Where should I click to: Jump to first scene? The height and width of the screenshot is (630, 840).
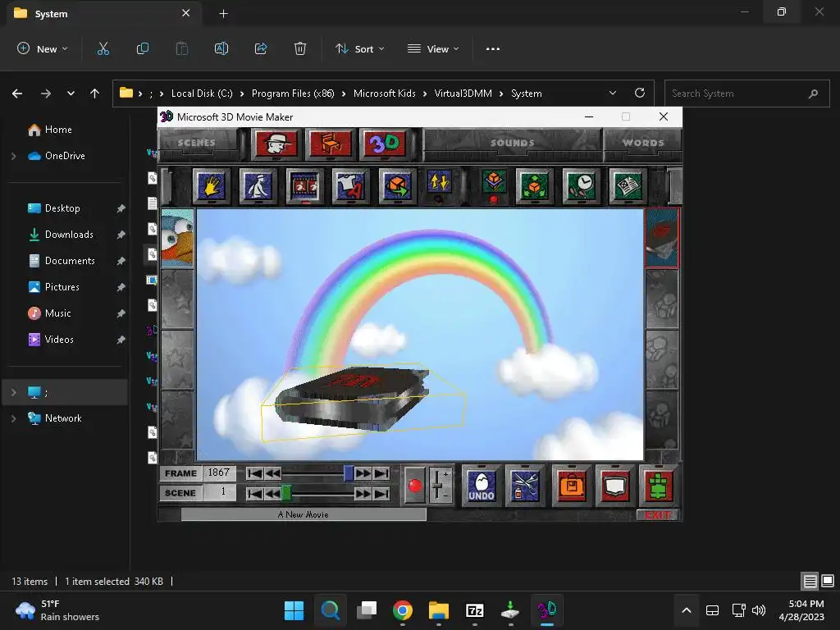pos(254,493)
